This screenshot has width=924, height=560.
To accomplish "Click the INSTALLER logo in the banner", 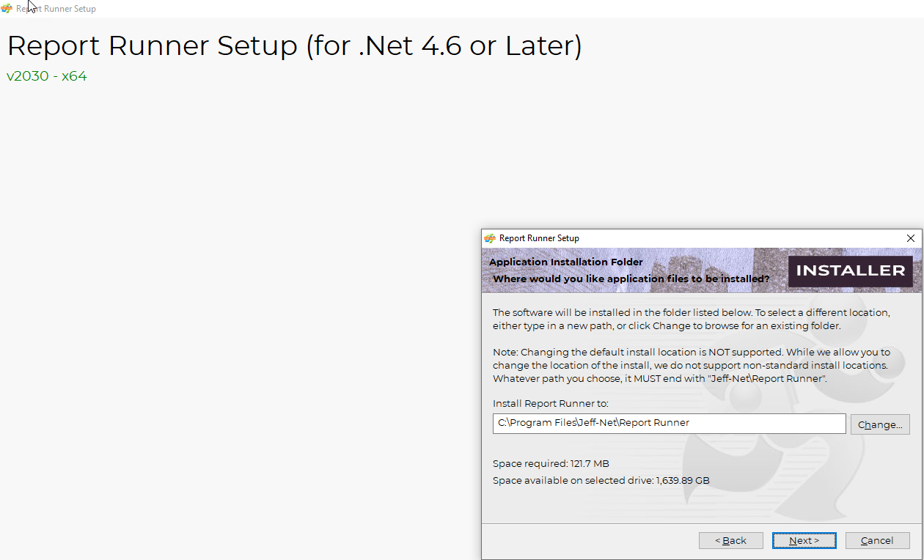I will (x=850, y=270).
